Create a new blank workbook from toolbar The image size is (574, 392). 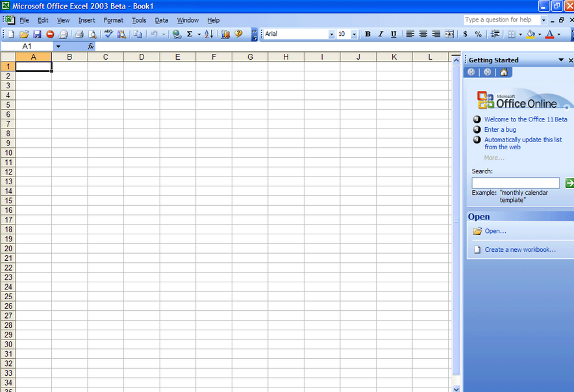point(11,34)
